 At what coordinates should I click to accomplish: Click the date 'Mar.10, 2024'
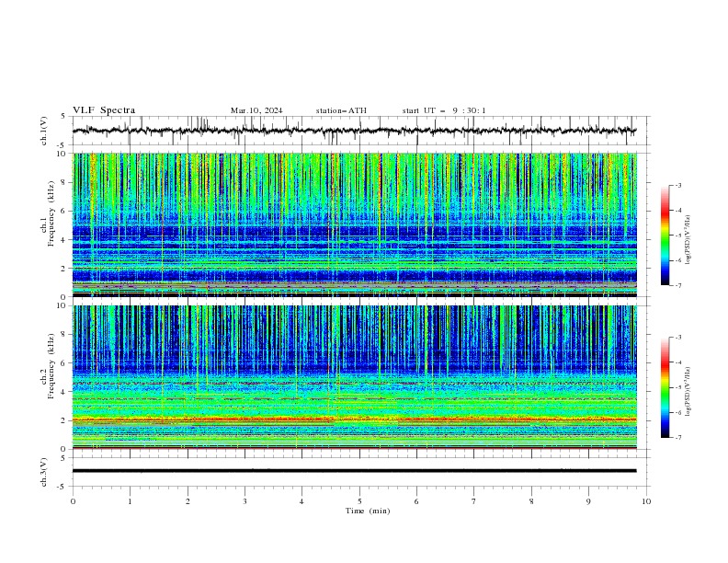point(256,110)
